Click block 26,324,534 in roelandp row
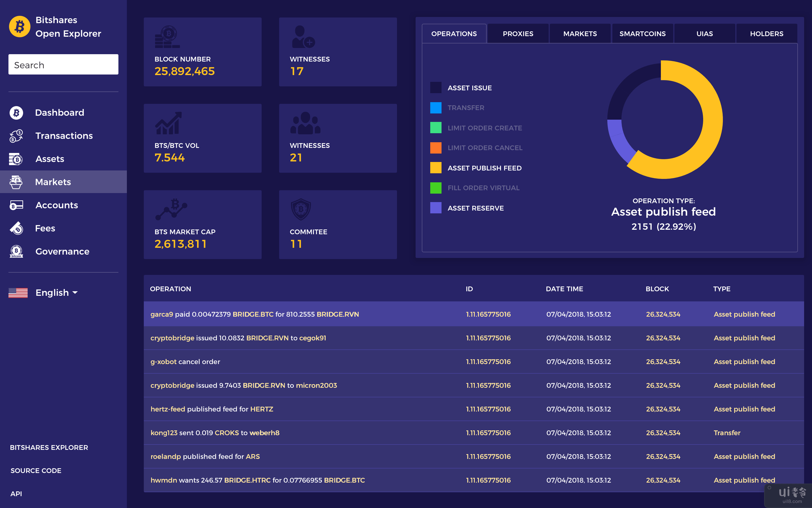Image resolution: width=812 pixels, height=508 pixels. point(663,457)
